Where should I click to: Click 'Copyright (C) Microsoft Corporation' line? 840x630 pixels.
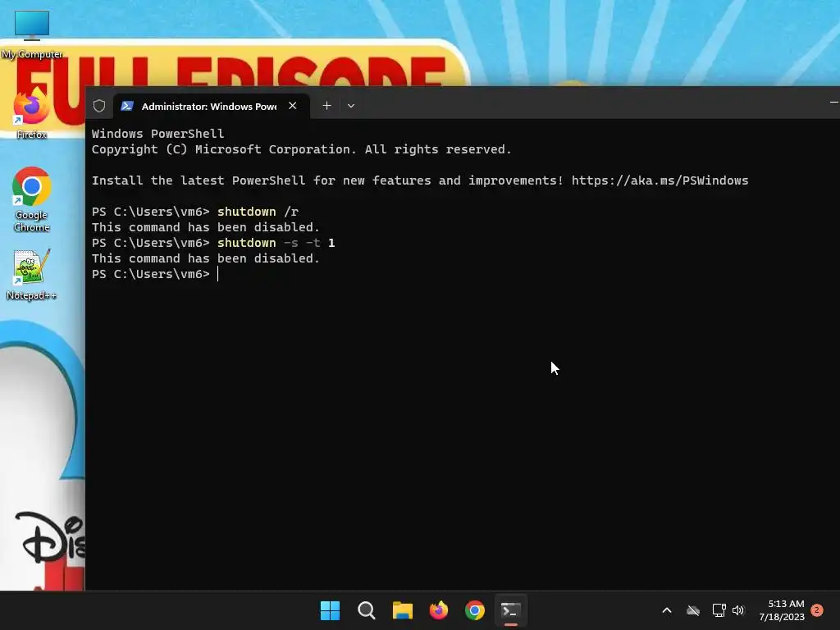click(x=302, y=149)
